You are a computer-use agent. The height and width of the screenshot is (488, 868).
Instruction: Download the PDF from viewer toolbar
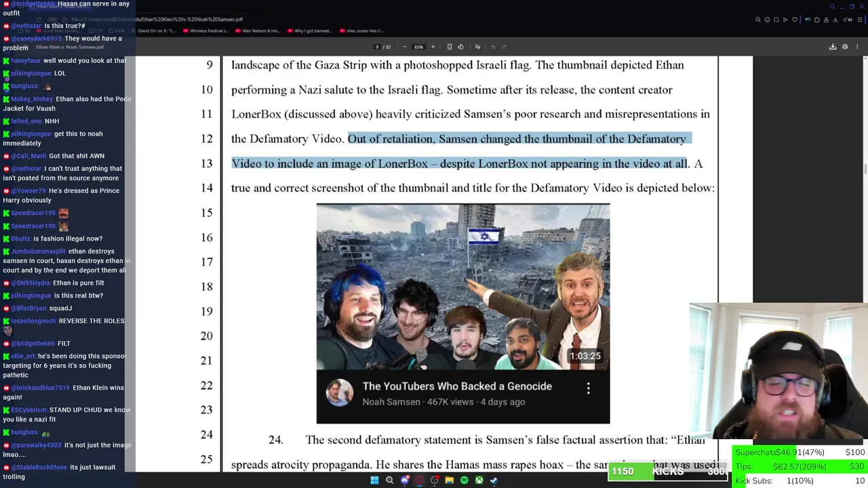click(833, 47)
